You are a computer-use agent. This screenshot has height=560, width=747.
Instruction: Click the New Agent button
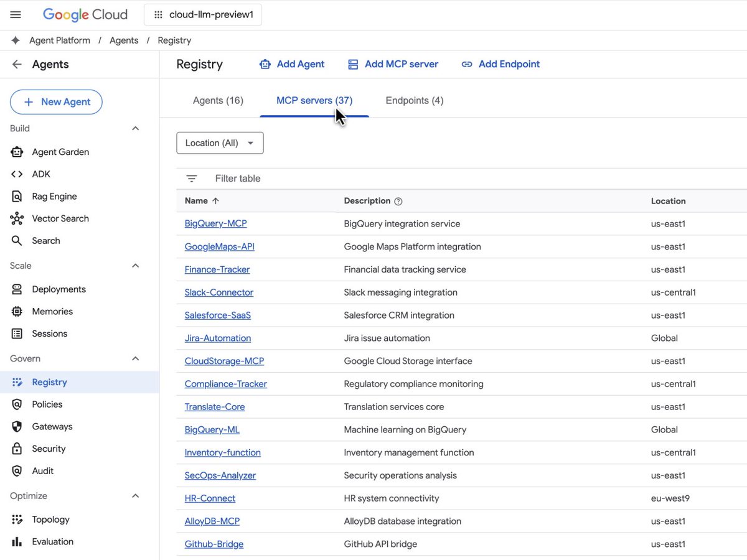(56, 102)
